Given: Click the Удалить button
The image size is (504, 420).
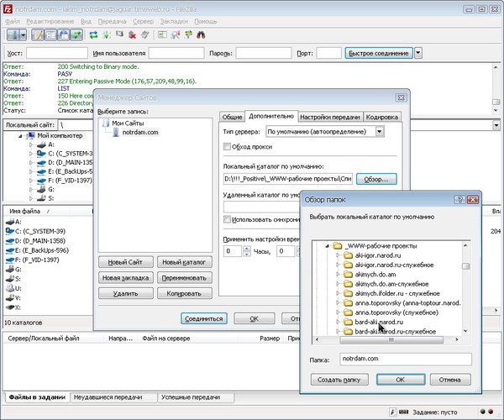Looking at the screenshot, I should [126, 293].
